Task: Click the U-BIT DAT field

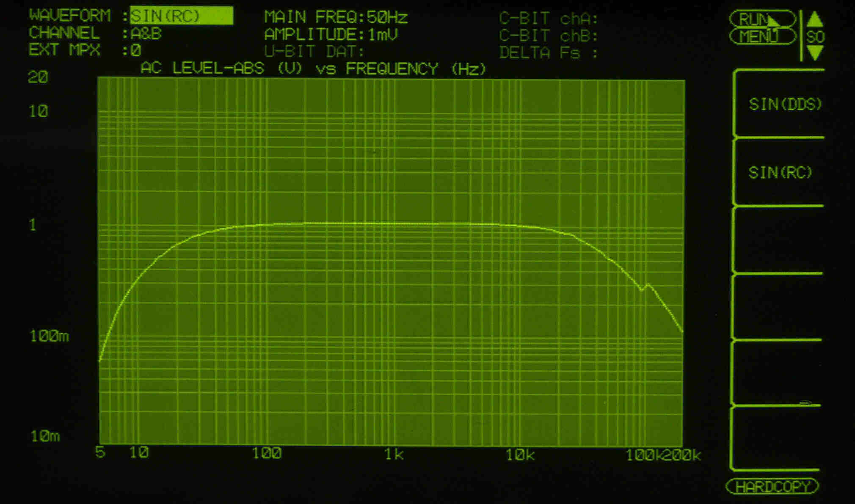Action: (314, 52)
